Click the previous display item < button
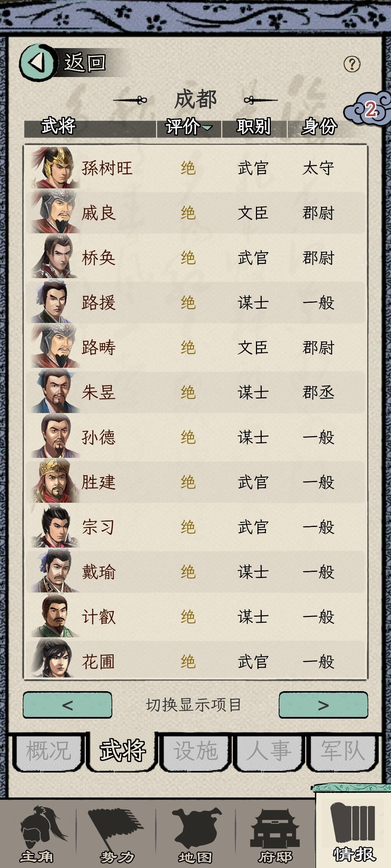 point(67,705)
